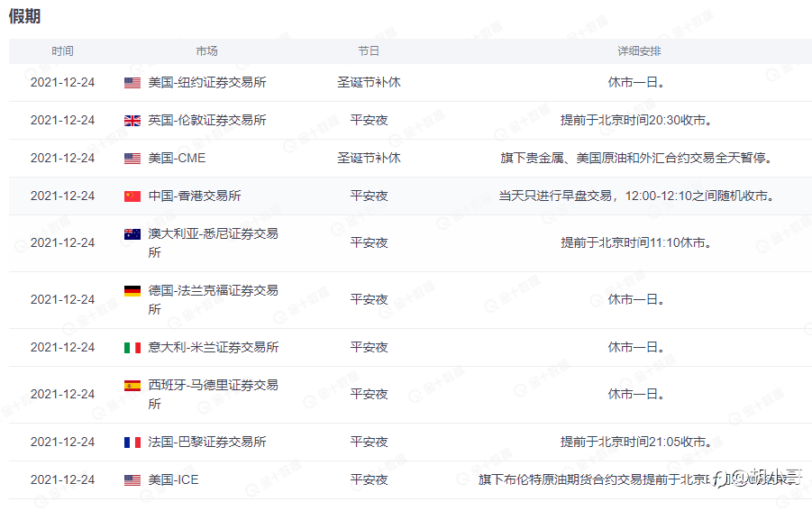Click the China flag beside 香港交易所

[x=132, y=196]
